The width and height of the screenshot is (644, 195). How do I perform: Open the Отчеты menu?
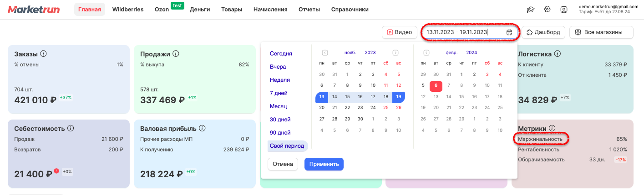tap(309, 10)
